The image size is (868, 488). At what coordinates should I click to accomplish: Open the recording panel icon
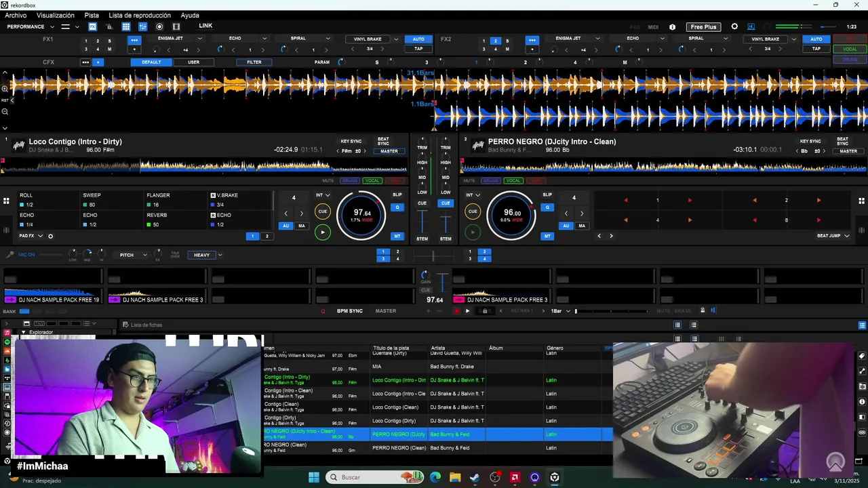tap(159, 26)
